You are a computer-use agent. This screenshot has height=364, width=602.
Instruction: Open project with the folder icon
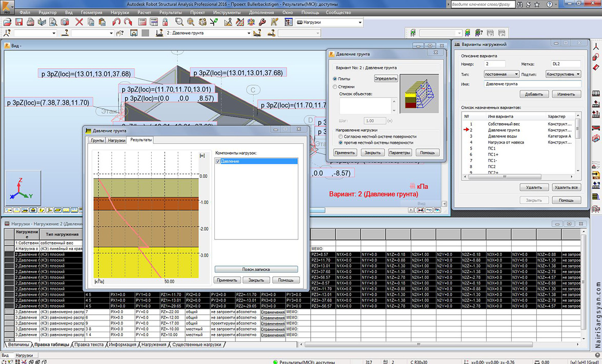point(7,22)
